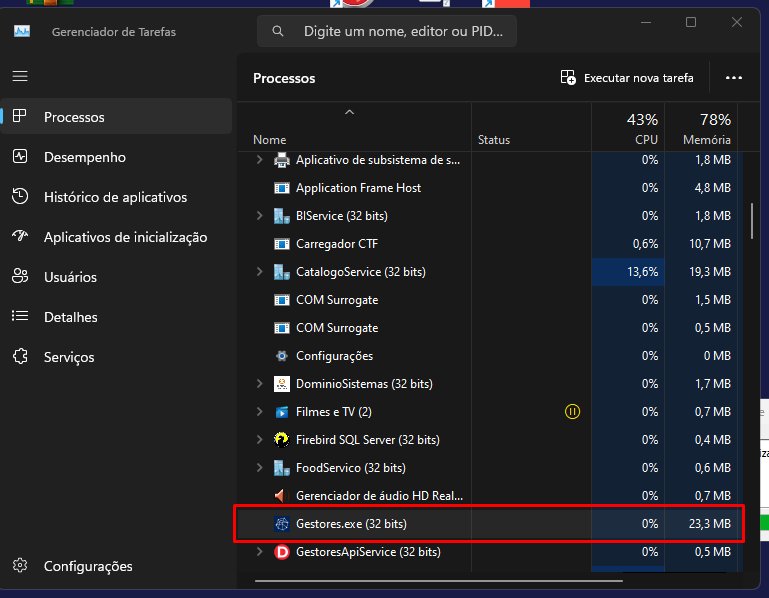The image size is (769, 598).
Task: Click the Gerenciador de áudio speaker icon
Action: (x=281, y=496)
